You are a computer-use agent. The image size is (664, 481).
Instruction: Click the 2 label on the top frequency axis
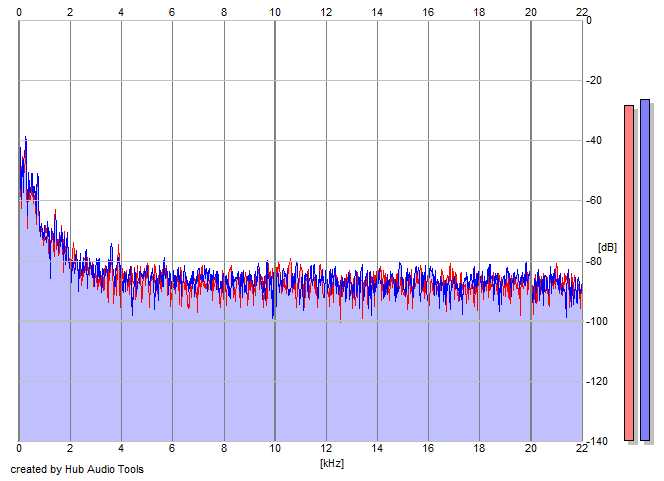[x=70, y=12]
